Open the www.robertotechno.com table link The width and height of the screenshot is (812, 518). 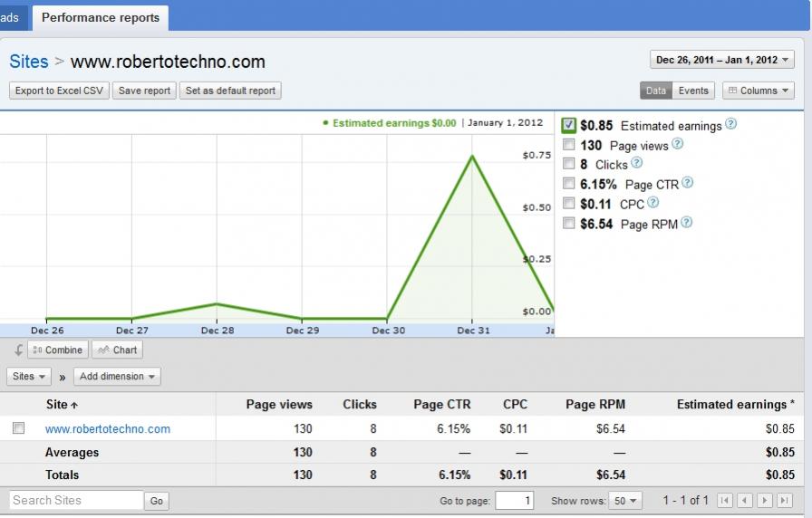(108, 428)
